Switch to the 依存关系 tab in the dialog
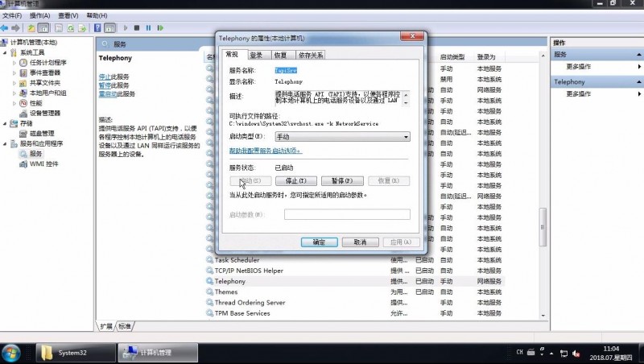This screenshot has width=644, height=364. pyautogui.click(x=311, y=55)
